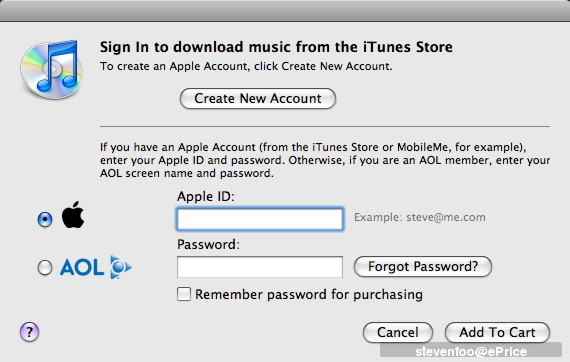Screen dimensions: 570x362
Task: Click the Create New Account button
Action: pos(258,98)
